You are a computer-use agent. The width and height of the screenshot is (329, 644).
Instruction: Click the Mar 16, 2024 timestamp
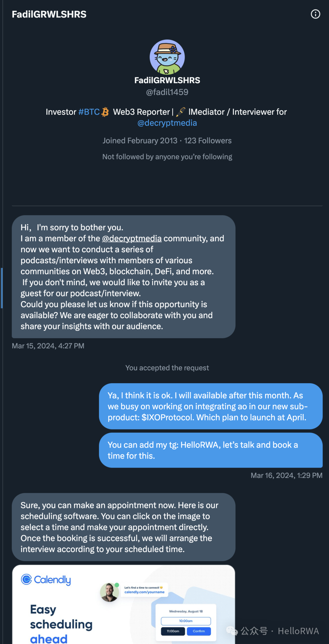coord(286,476)
